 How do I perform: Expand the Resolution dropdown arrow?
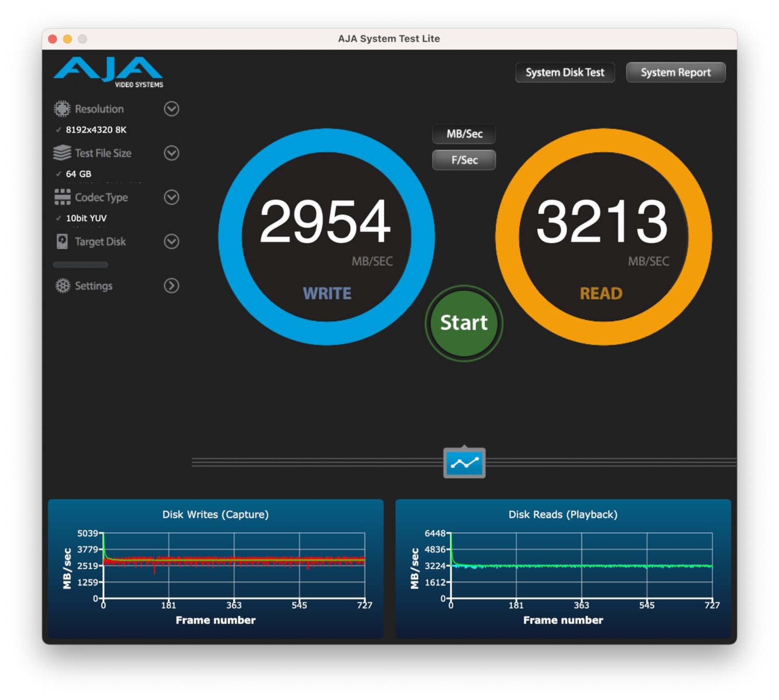click(x=171, y=109)
